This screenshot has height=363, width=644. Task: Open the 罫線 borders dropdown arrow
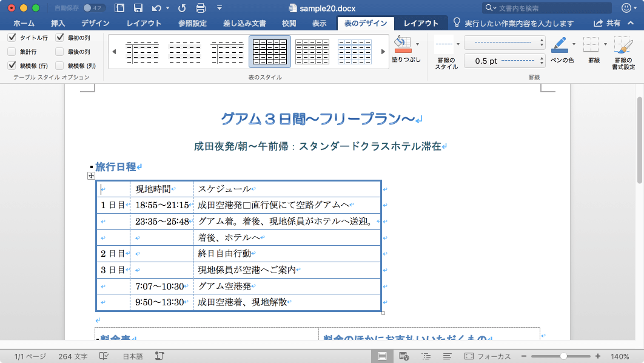pyautogui.click(x=605, y=44)
